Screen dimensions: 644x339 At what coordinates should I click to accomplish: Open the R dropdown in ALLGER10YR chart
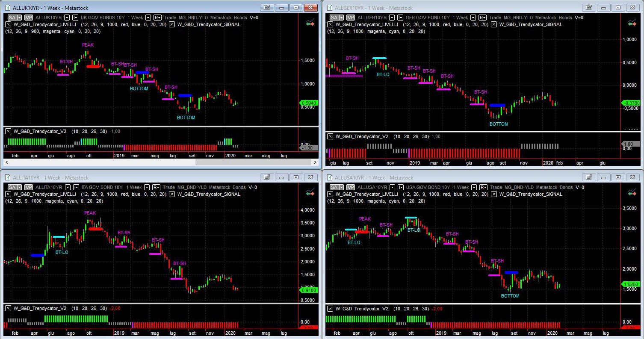click(482, 18)
